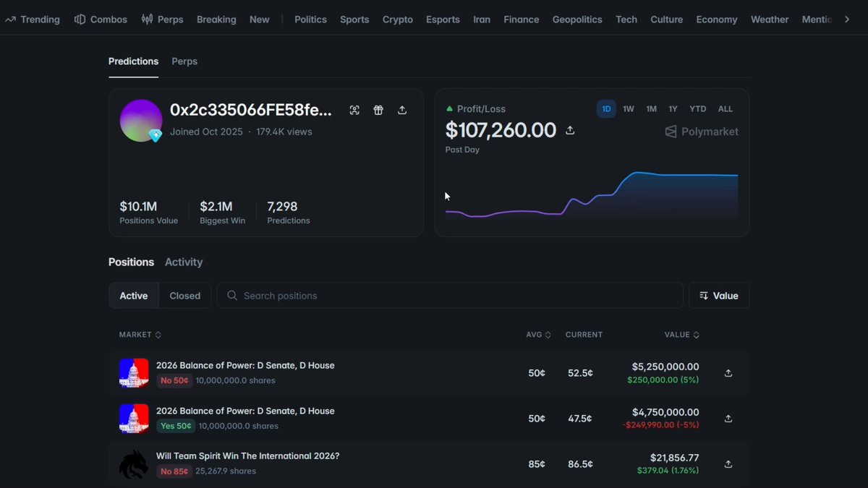Open the Team Spirit market logo
Image resolution: width=868 pixels, height=488 pixels.
134,464
